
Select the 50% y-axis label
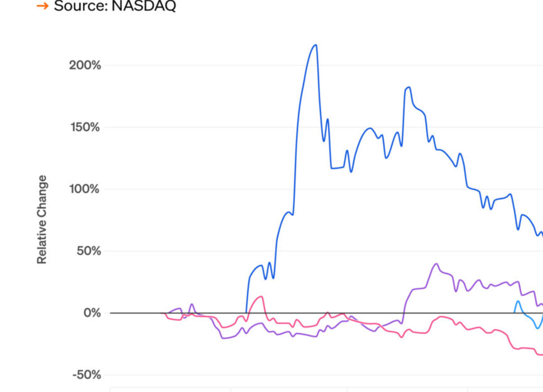87,251
